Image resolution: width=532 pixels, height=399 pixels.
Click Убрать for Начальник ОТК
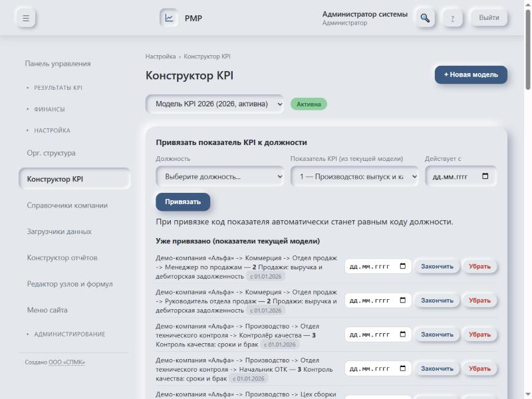(479, 368)
